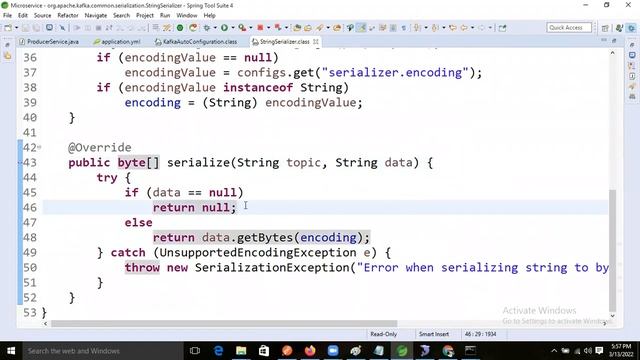Click the taskbar volume icon

[588, 351]
